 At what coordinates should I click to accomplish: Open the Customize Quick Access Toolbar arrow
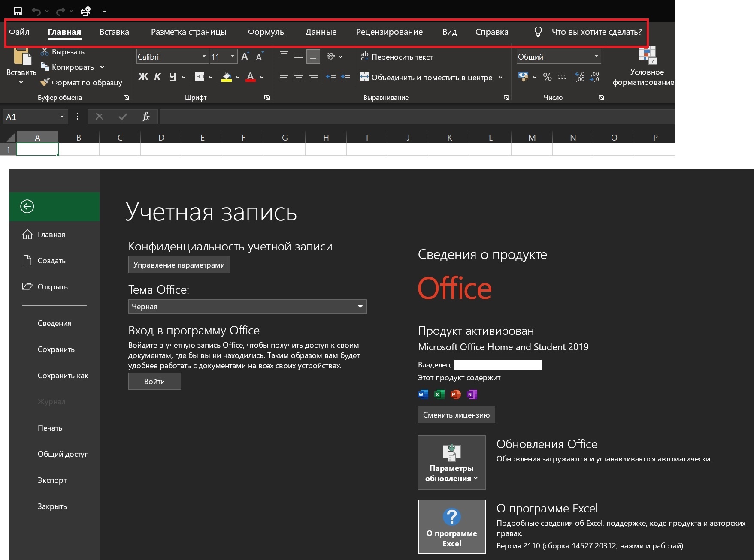point(104,12)
